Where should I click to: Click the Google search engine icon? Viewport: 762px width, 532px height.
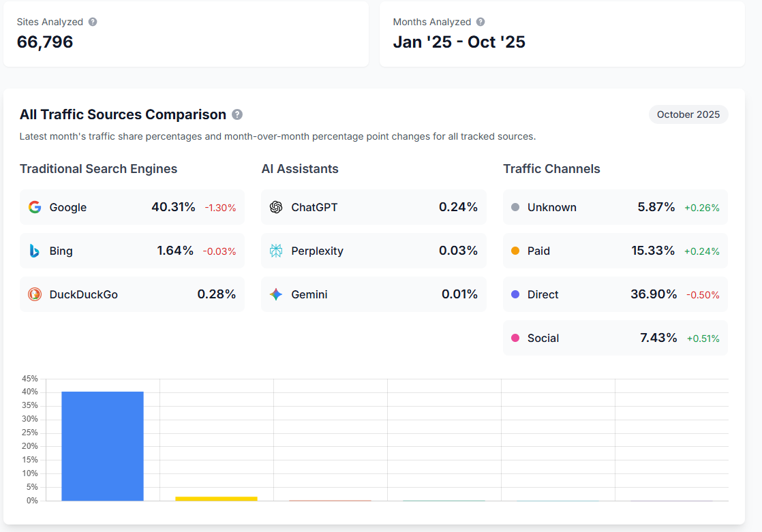click(x=35, y=207)
